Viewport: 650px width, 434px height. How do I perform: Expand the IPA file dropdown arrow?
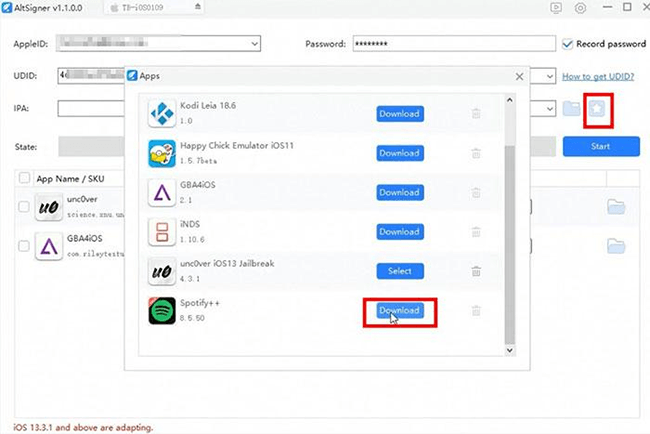[550, 108]
